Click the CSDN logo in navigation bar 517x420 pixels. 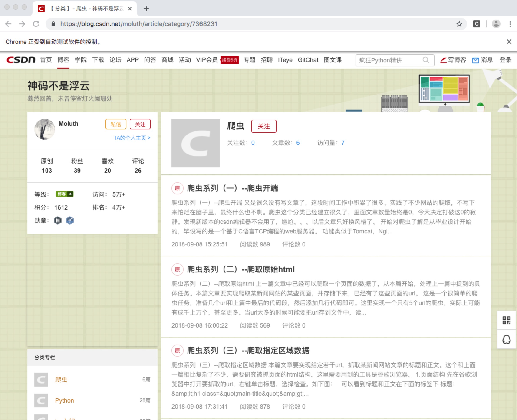pyautogui.click(x=21, y=60)
